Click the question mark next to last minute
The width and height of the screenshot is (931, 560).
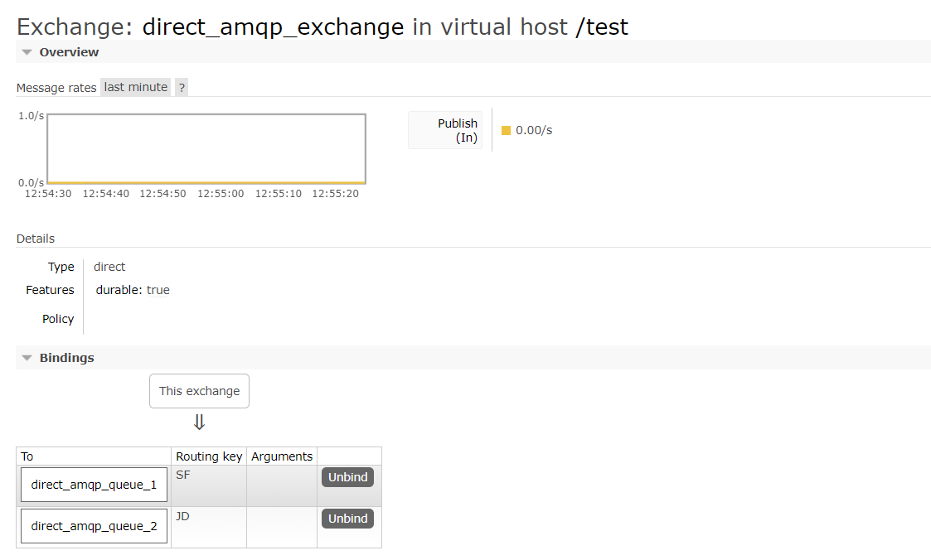coord(181,87)
